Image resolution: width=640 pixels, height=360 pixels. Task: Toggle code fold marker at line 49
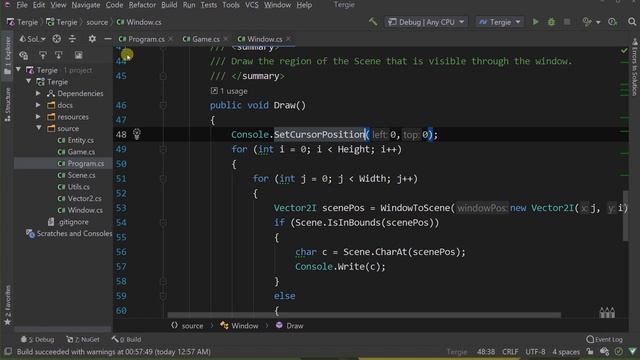(163, 149)
